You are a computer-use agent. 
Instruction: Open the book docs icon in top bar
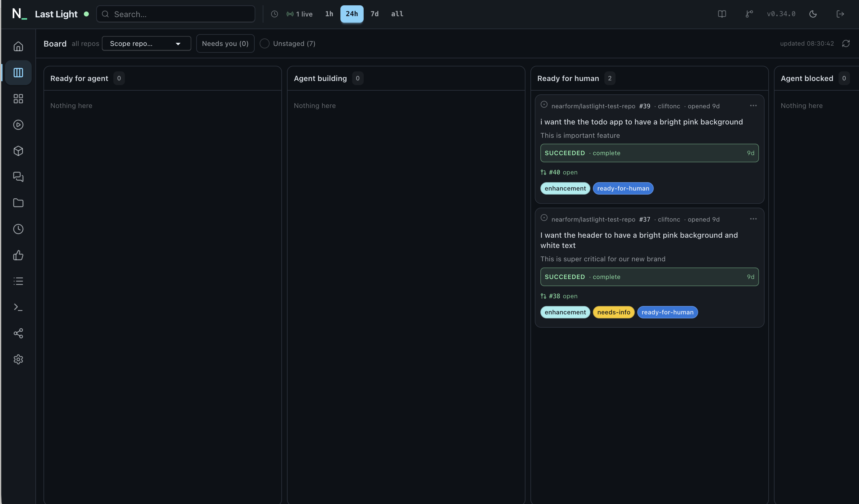pos(722,14)
